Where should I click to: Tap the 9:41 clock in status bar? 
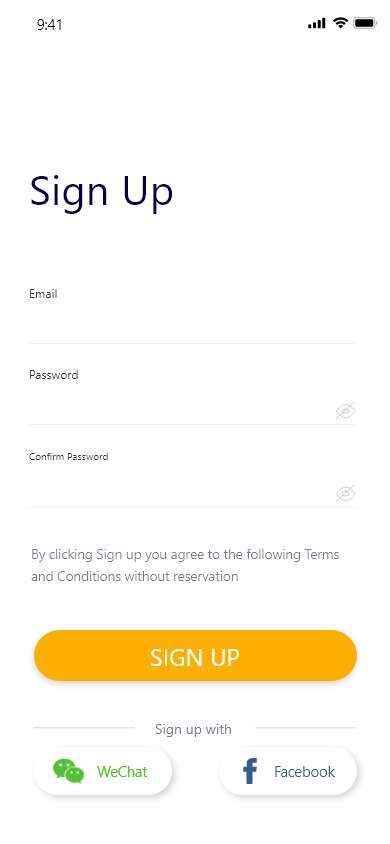click(x=49, y=24)
